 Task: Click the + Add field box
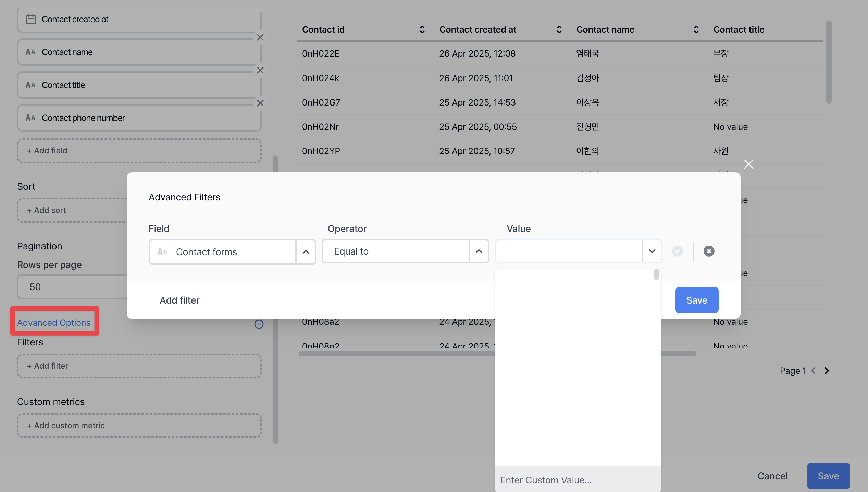pyautogui.click(x=139, y=151)
